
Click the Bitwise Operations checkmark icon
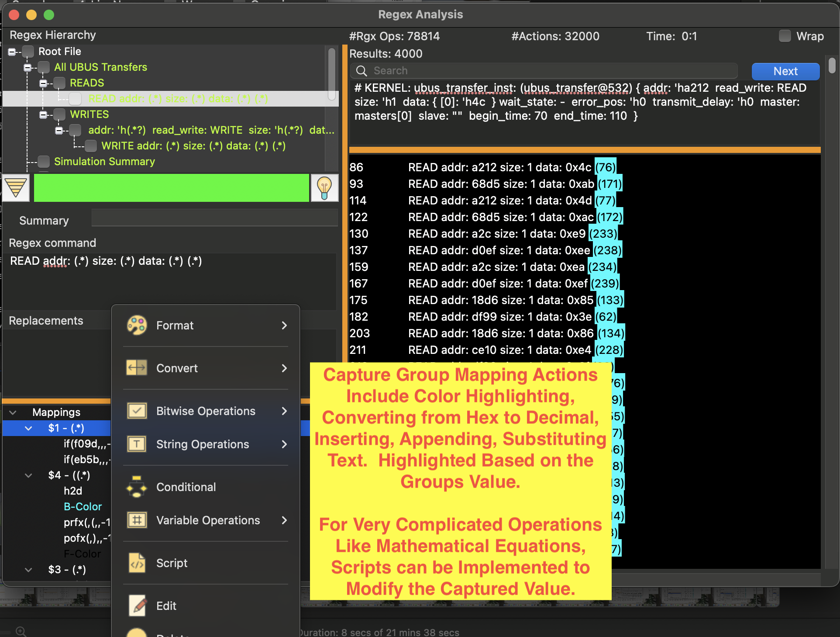click(x=137, y=411)
